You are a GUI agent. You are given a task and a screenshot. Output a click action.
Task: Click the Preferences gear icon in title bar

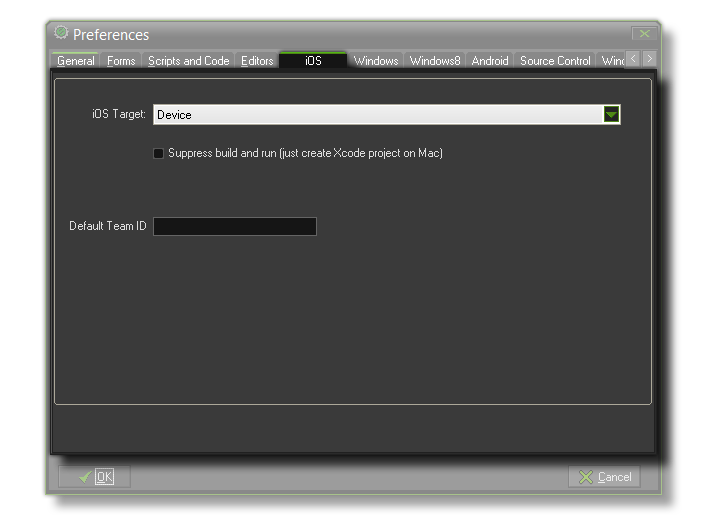[x=62, y=33]
